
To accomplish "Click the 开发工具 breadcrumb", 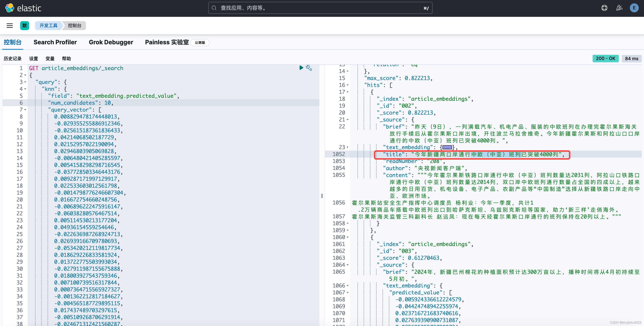I will click(x=48, y=26).
